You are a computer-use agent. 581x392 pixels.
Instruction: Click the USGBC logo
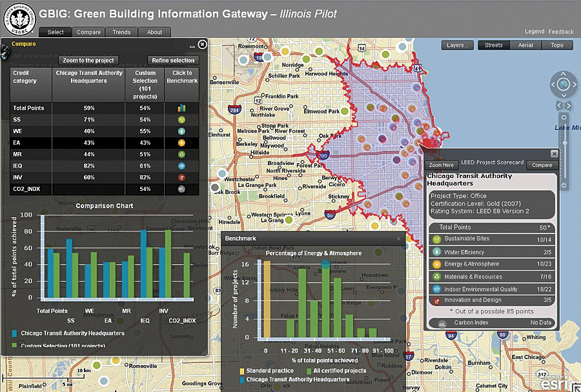(19, 19)
